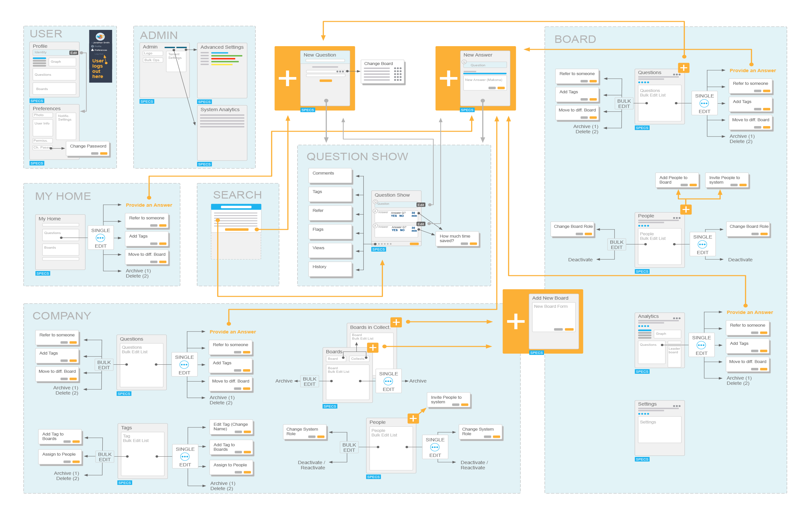Viewport: 812px width, 520px height.
Task: Click the small orange plus above Board Questions panel
Action: [683, 68]
